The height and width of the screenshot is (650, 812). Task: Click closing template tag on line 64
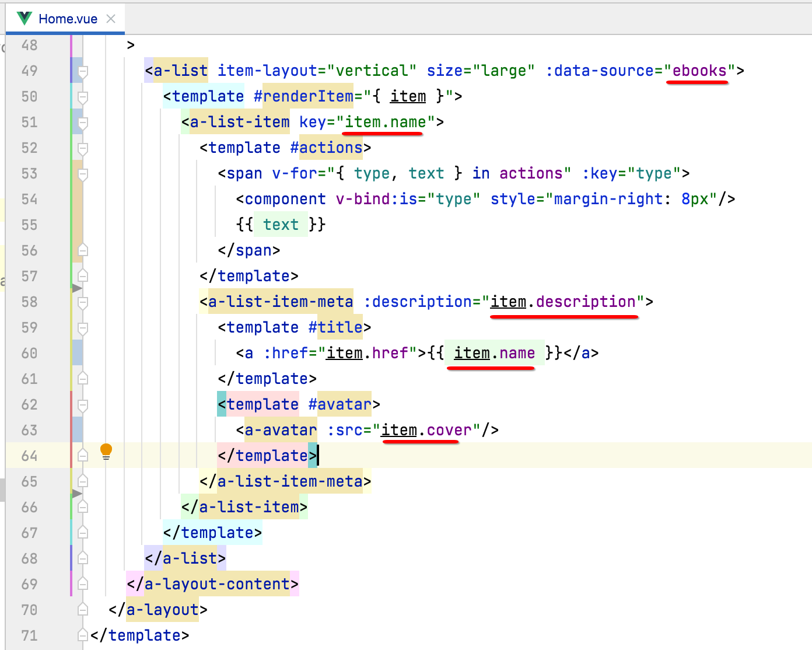coord(267,456)
